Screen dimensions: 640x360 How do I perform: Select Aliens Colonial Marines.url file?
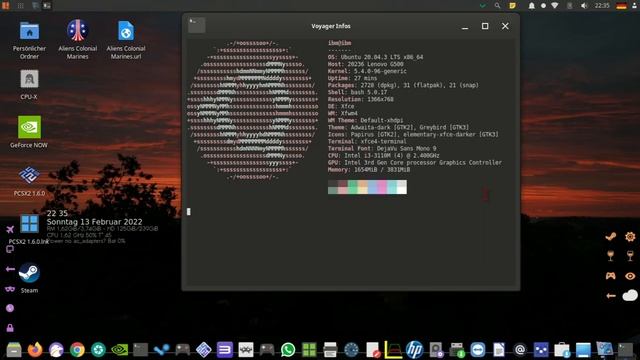point(126,39)
